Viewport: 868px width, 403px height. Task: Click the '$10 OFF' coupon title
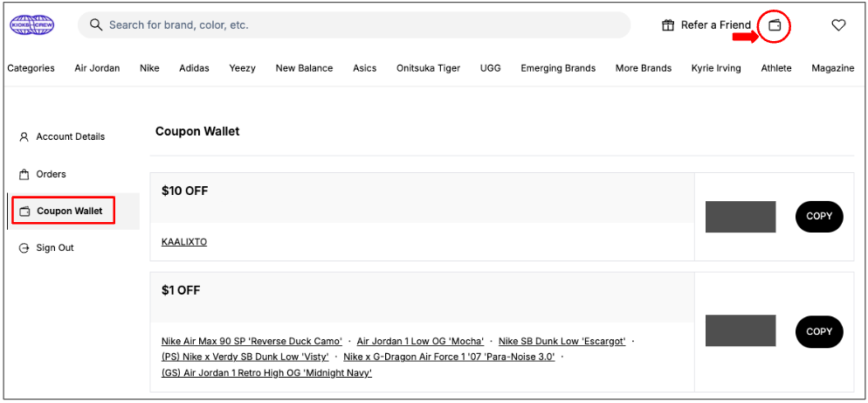tap(185, 191)
